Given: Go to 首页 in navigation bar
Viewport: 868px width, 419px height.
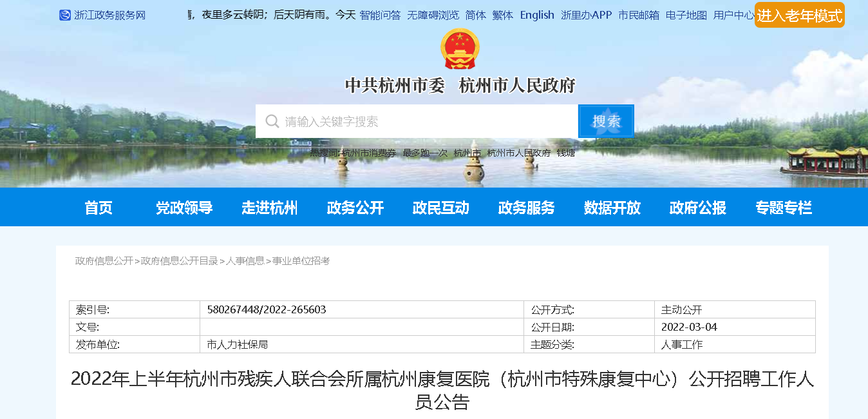Looking at the screenshot, I should tap(99, 208).
